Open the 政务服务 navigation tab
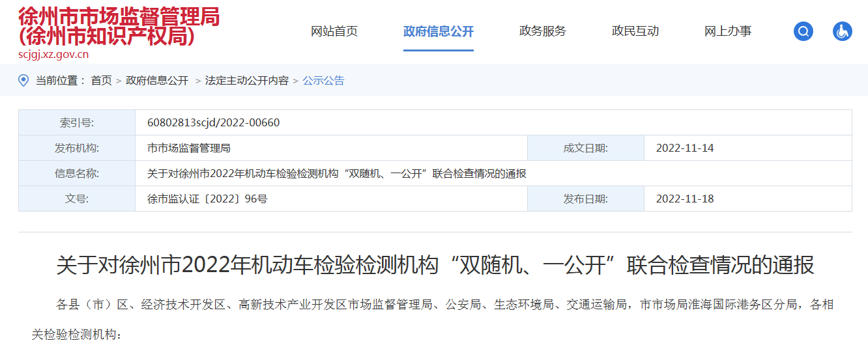Viewport: 868px width, 347px height. [x=543, y=31]
